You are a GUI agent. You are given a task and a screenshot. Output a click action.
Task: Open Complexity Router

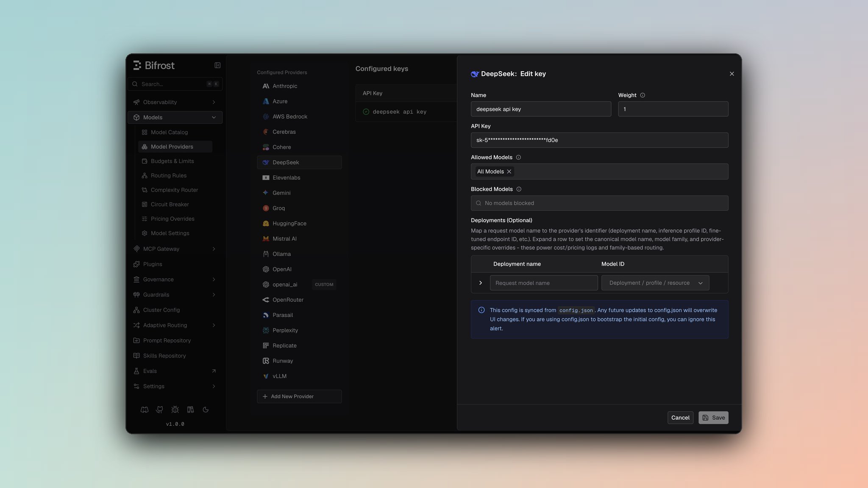[x=175, y=190]
